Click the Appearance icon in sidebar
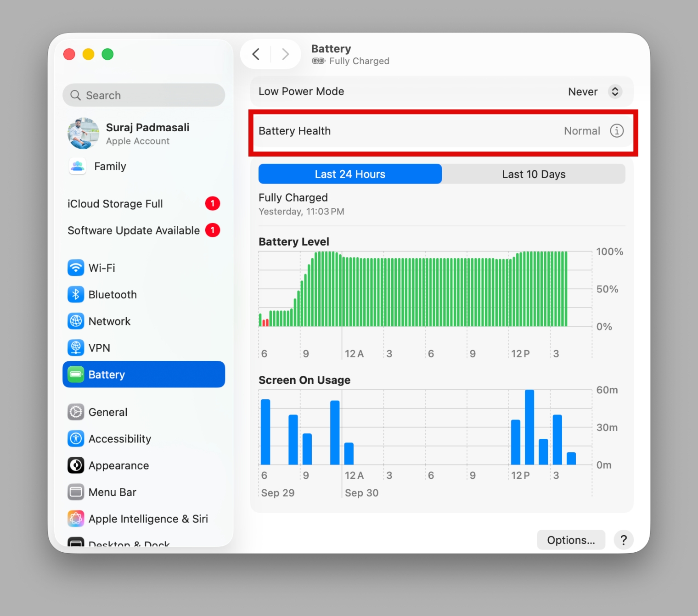698x616 pixels. [x=76, y=465]
